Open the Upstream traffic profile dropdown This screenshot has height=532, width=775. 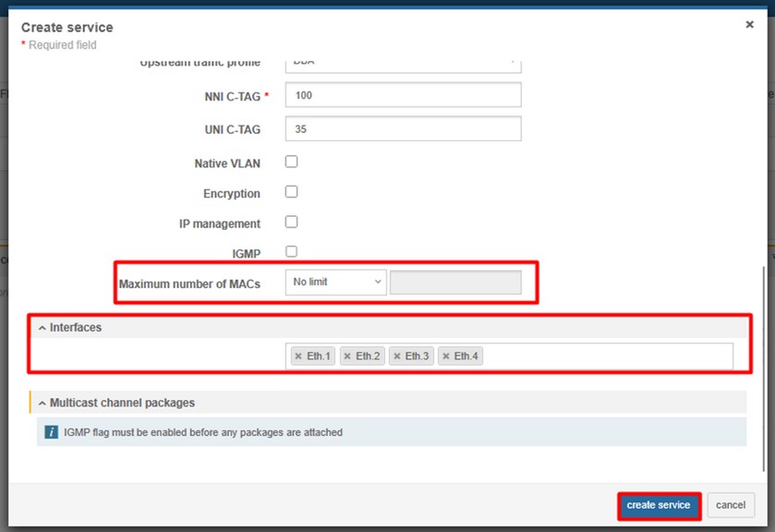tap(403, 64)
